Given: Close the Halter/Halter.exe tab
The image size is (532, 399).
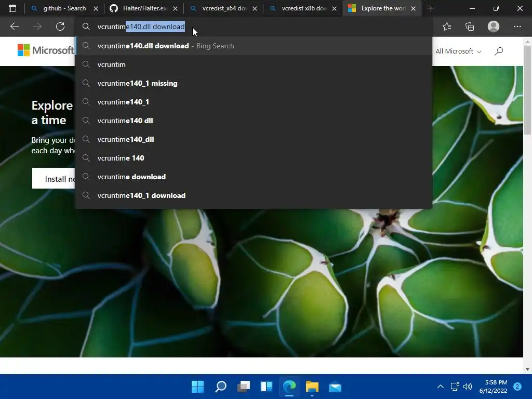Looking at the screenshot, I should click(x=175, y=8).
